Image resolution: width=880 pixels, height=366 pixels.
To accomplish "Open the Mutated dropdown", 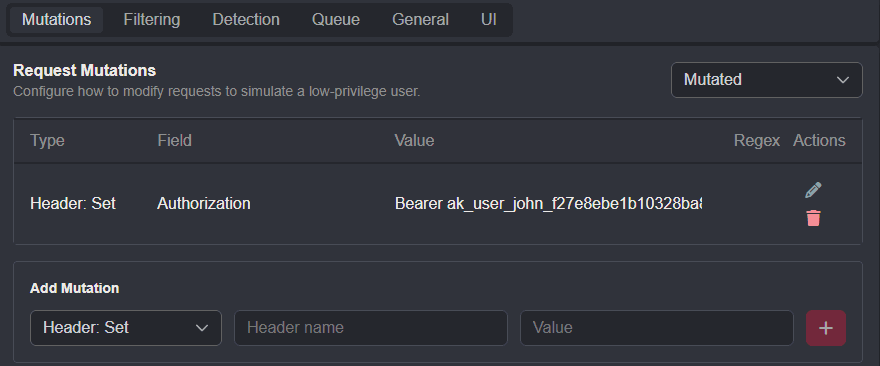I will pos(767,80).
